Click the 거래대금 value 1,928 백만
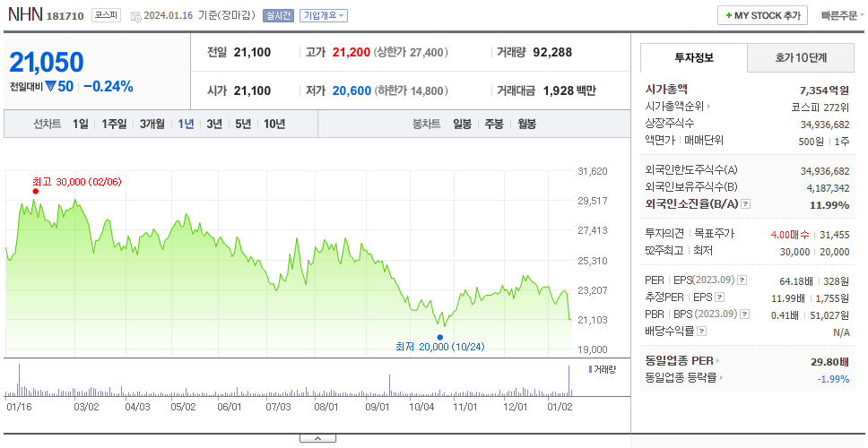 click(569, 90)
